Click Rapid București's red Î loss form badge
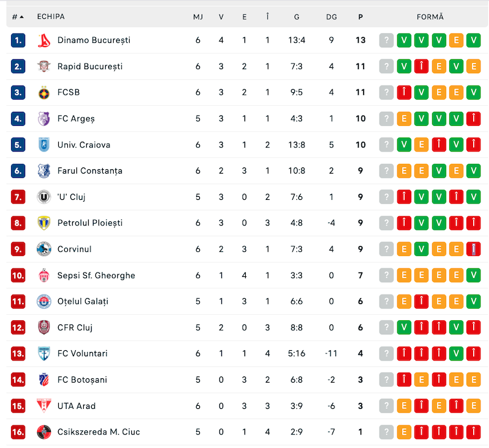Image resolution: width=489 pixels, height=448 pixels. click(x=421, y=67)
